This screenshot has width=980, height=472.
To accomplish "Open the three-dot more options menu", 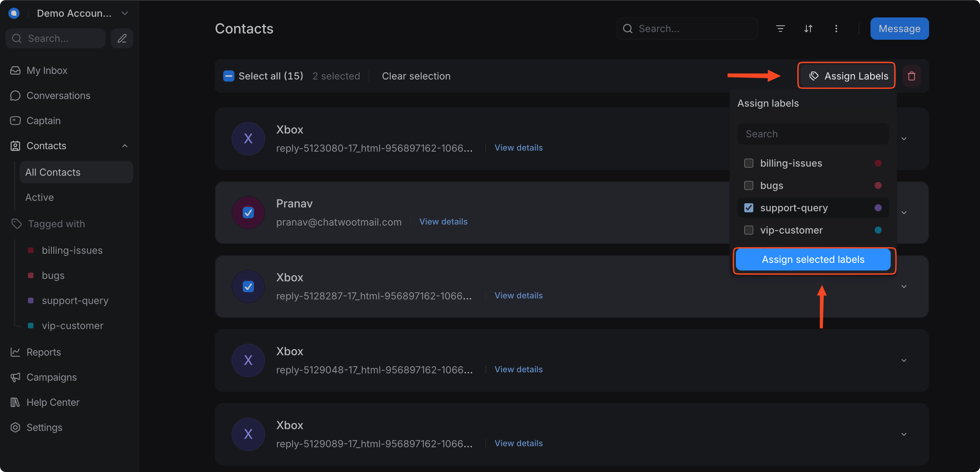I will (836, 29).
